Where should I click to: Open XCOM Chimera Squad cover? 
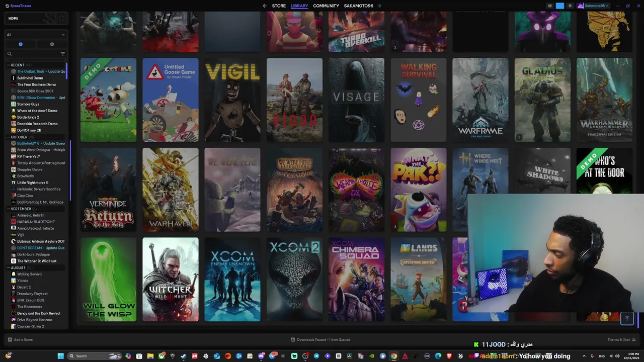[x=356, y=280]
